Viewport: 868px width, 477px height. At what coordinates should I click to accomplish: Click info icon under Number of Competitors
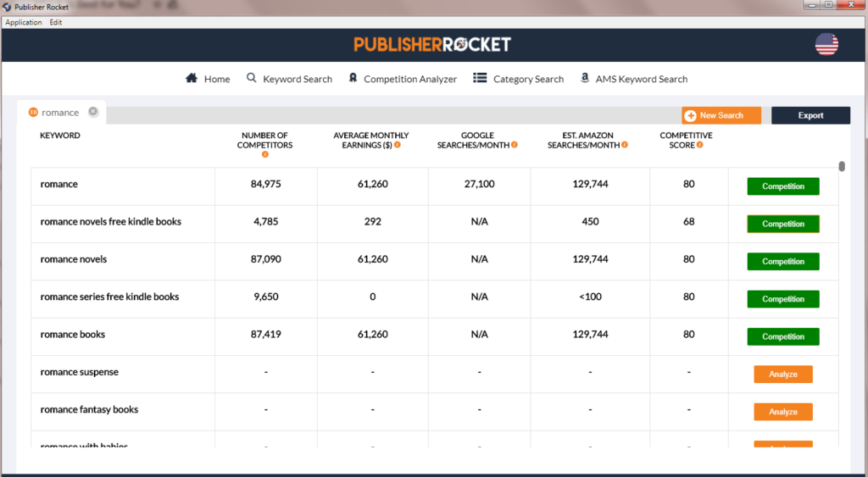[264, 154]
